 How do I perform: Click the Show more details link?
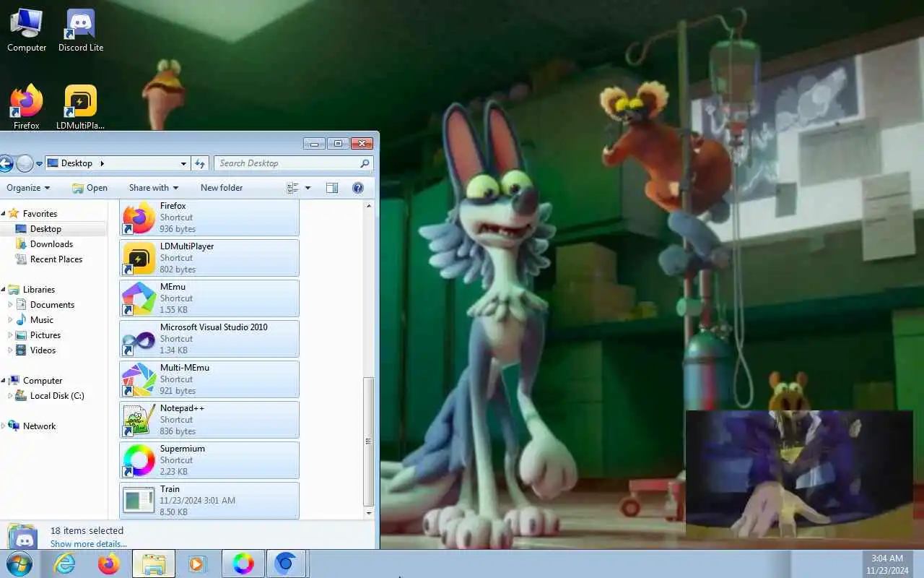tap(88, 544)
